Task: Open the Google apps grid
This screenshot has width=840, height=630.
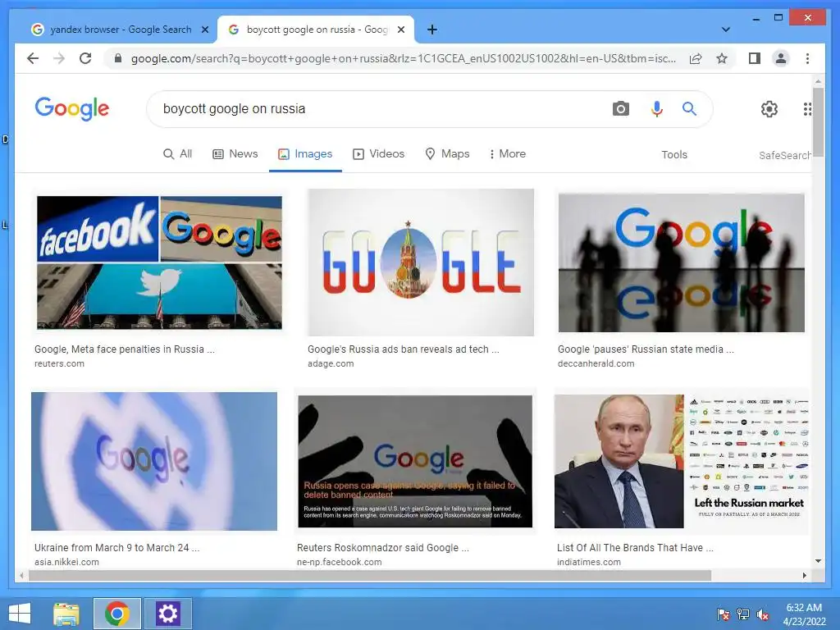Action: pos(807,109)
